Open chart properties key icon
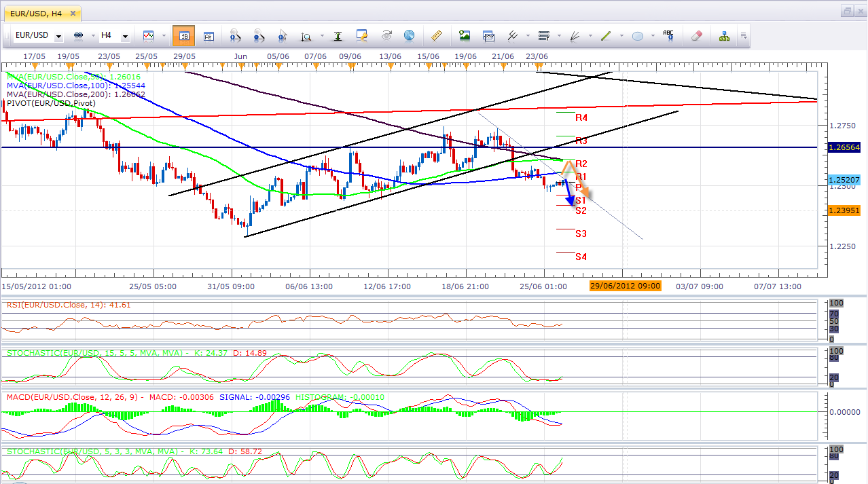Image resolution: width=868 pixels, height=484 pixels. (x=362, y=35)
